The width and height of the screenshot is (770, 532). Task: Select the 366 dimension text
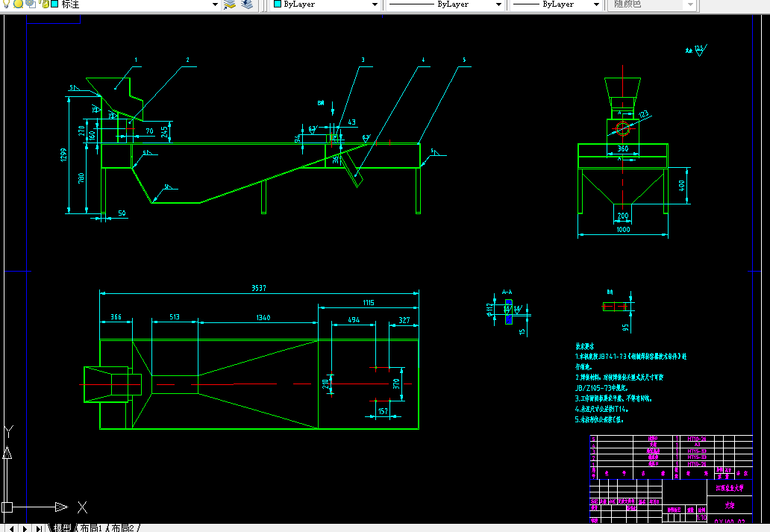pyautogui.click(x=116, y=317)
